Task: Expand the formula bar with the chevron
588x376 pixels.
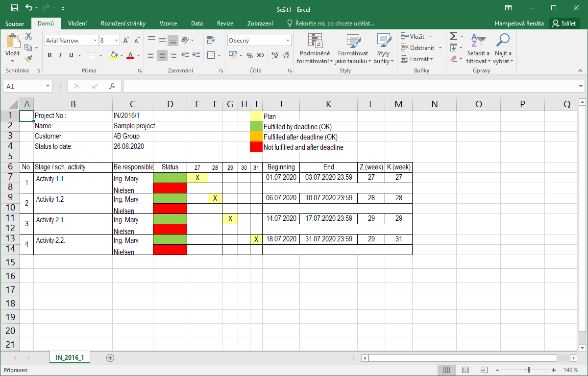Action: [x=580, y=86]
